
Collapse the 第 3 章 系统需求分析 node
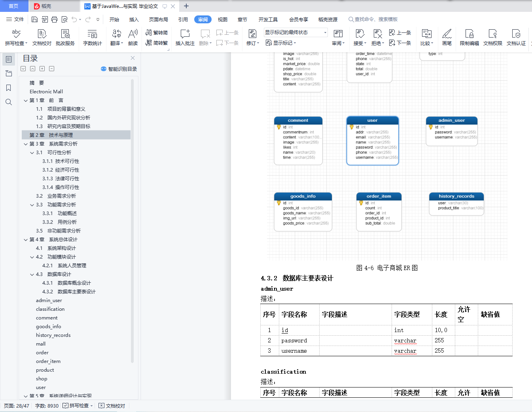pyautogui.click(x=26, y=144)
